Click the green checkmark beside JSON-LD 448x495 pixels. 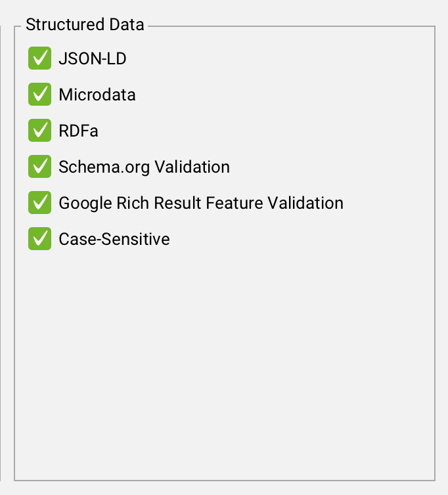[x=40, y=58]
